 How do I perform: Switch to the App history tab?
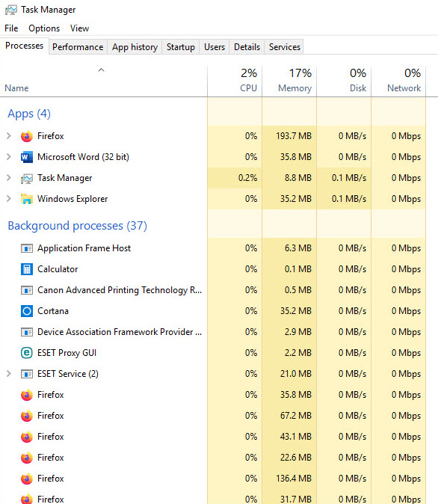(x=135, y=47)
